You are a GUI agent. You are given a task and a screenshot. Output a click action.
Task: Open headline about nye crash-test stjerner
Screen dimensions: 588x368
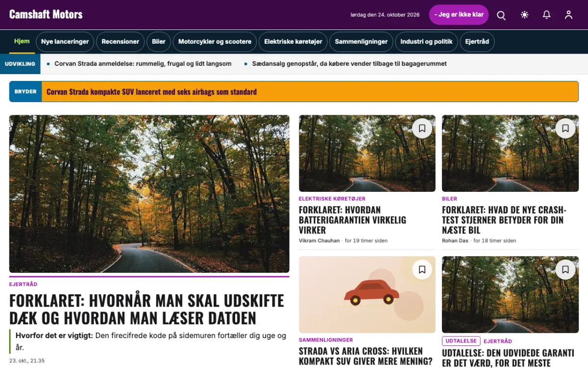click(x=504, y=220)
